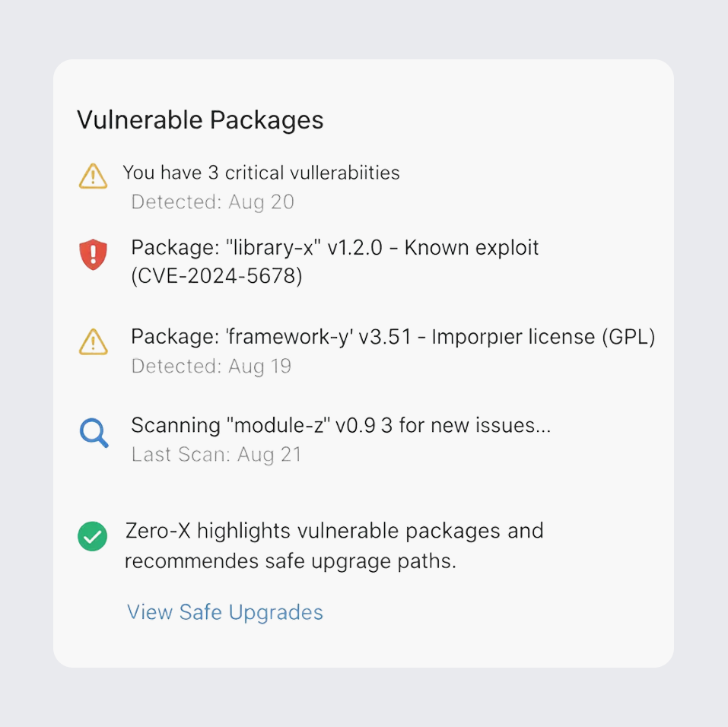Click the safe upgrade paths description line
728x727 pixels.
[x=290, y=562]
